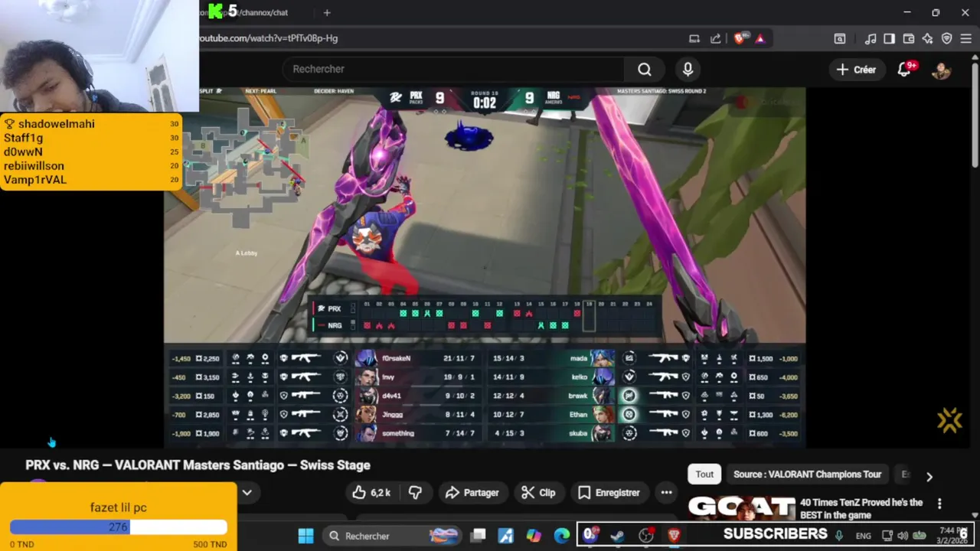Click the install app icon in address bar

pyautogui.click(x=694, y=38)
